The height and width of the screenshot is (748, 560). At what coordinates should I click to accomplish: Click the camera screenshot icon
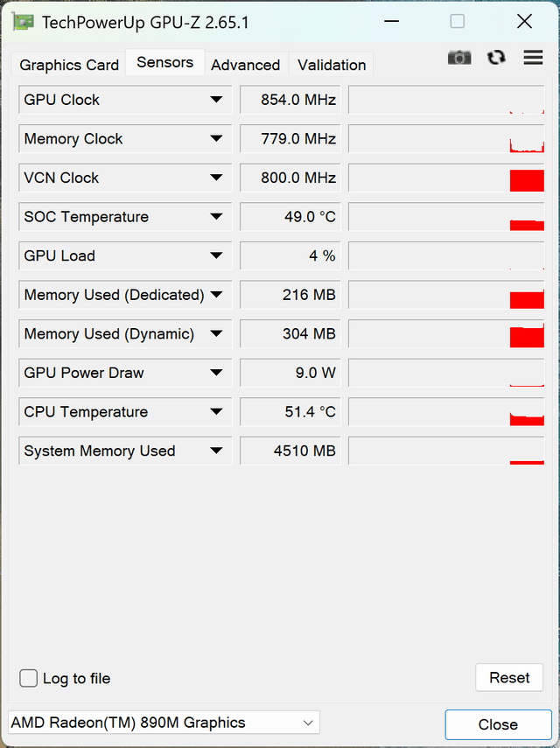point(459,58)
